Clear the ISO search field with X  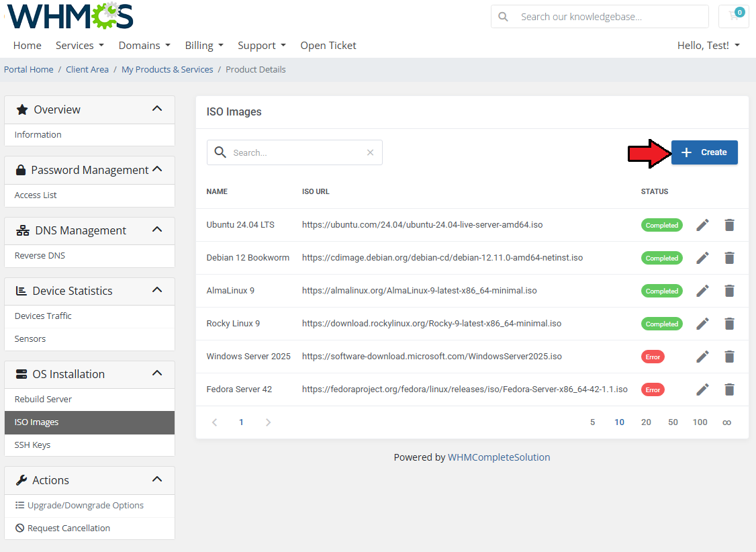pyautogui.click(x=371, y=152)
